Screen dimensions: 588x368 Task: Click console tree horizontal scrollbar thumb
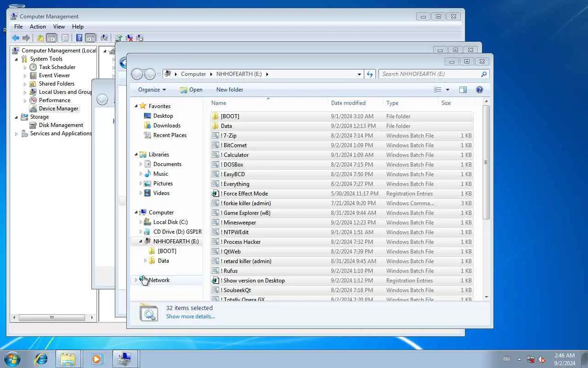pyautogui.click(x=51, y=317)
